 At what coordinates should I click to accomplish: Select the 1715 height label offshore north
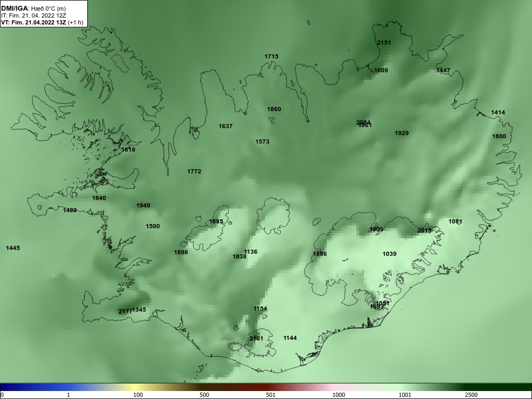(x=271, y=56)
